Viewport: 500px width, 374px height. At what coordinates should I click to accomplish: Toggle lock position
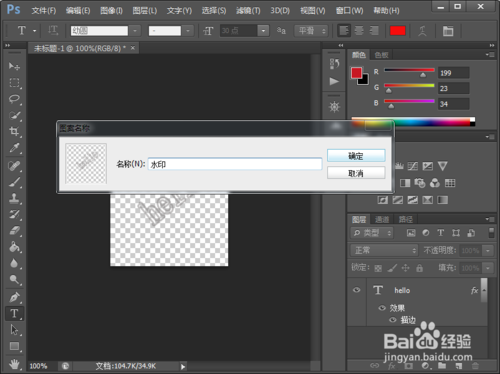(x=406, y=268)
